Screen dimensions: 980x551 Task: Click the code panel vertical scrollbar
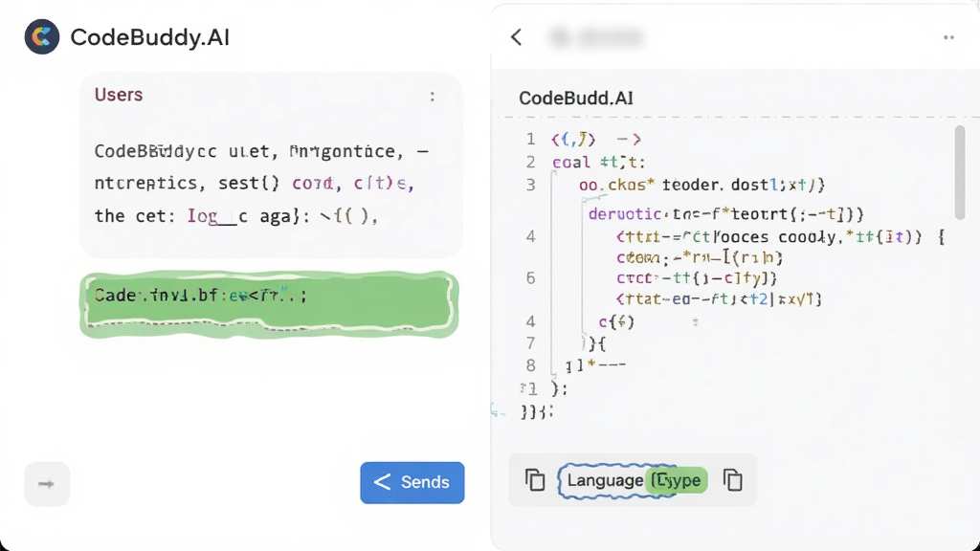pyautogui.click(x=960, y=173)
